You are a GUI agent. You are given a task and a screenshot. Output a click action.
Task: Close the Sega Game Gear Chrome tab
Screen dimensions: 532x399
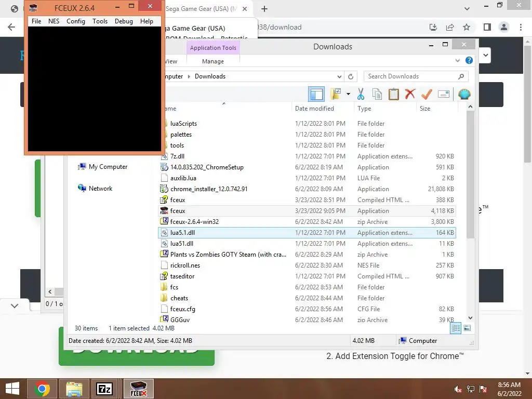point(245,9)
